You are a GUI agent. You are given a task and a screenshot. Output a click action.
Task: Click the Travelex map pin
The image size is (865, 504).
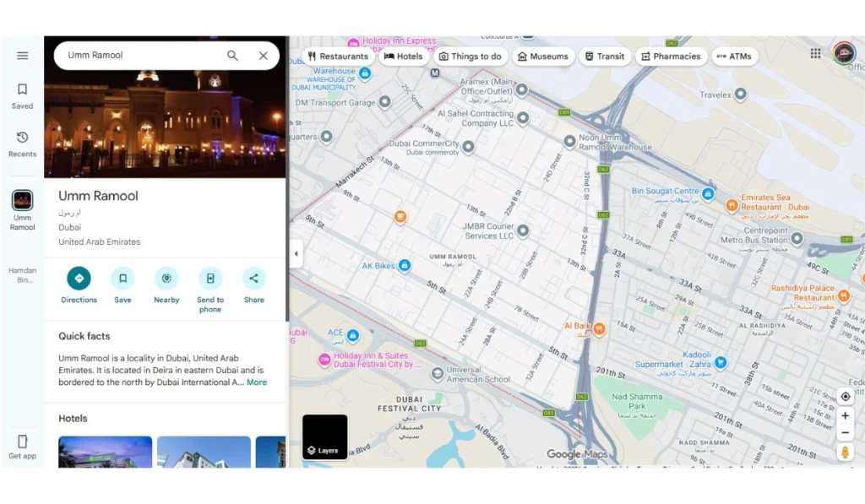pyautogui.click(x=740, y=95)
